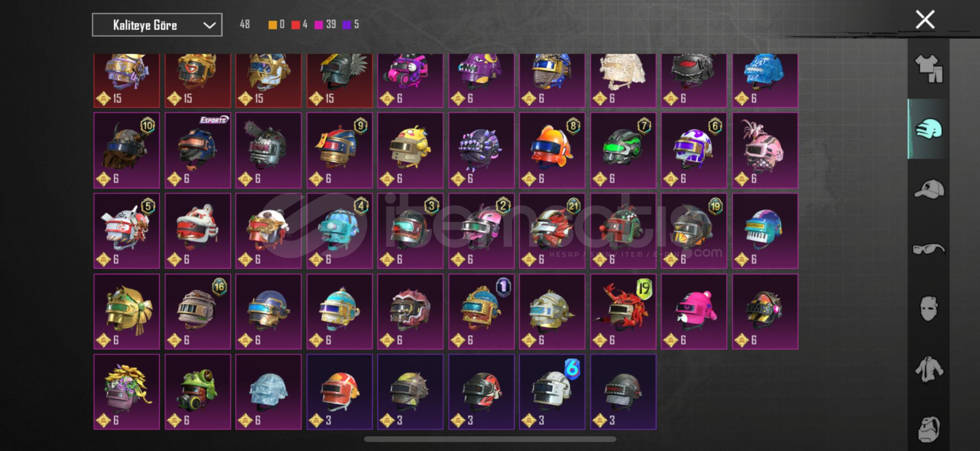This screenshot has height=451, width=980.
Task: Open the backpack category icon
Action: (x=929, y=429)
